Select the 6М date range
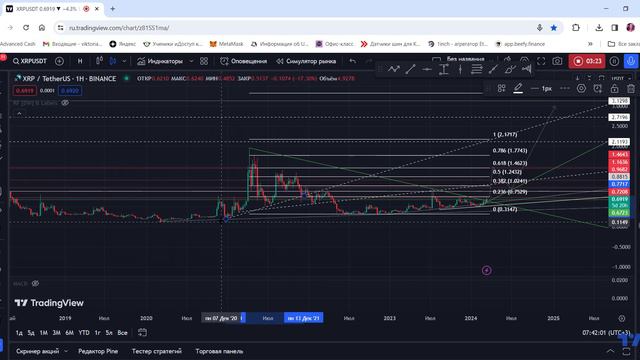 pyautogui.click(x=69, y=333)
